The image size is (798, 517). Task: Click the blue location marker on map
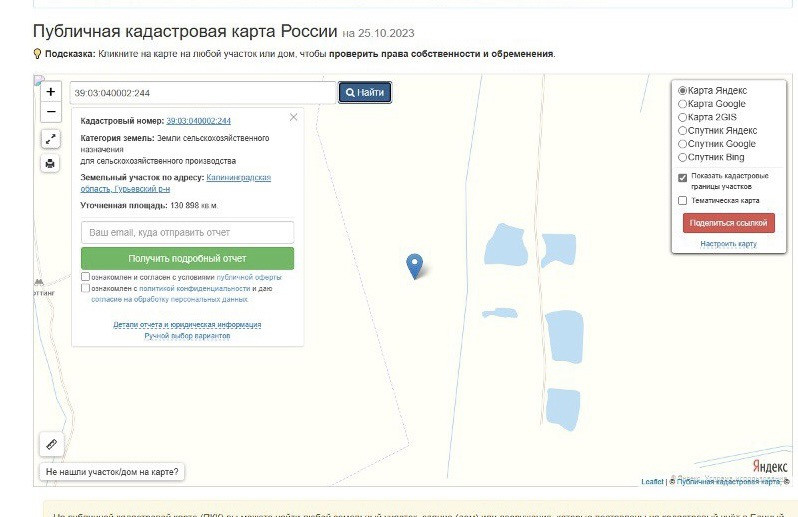[414, 266]
